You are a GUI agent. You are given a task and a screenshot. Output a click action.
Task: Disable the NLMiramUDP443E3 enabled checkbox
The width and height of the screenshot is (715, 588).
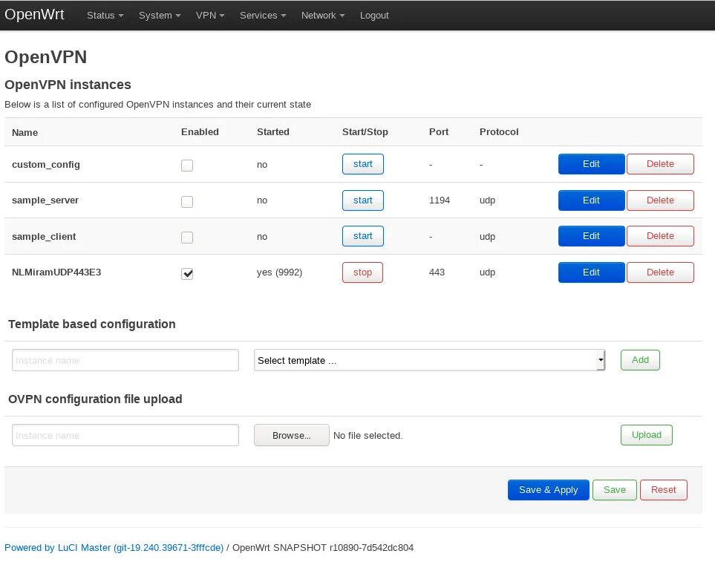(187, 273)
